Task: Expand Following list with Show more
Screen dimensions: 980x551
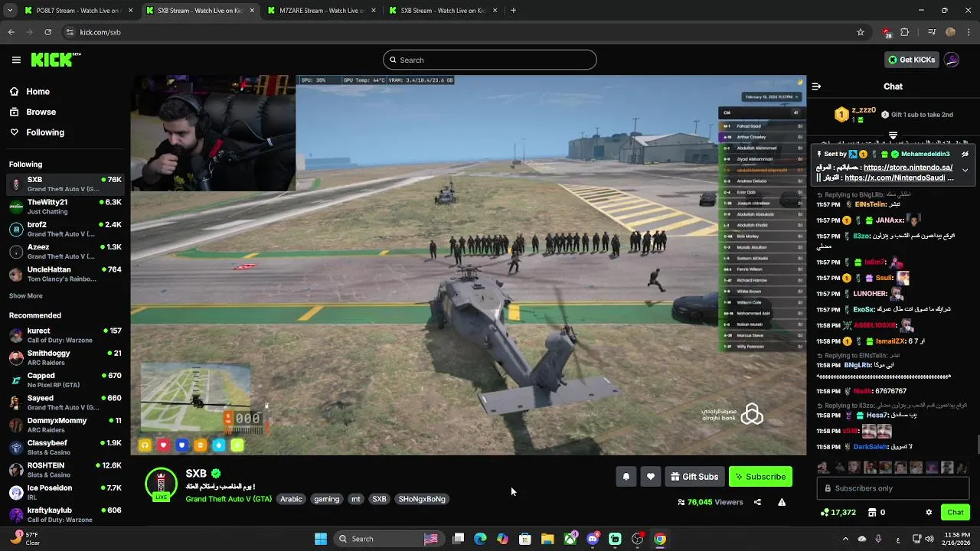Action: pyautogui.click(x=26, y=296)
